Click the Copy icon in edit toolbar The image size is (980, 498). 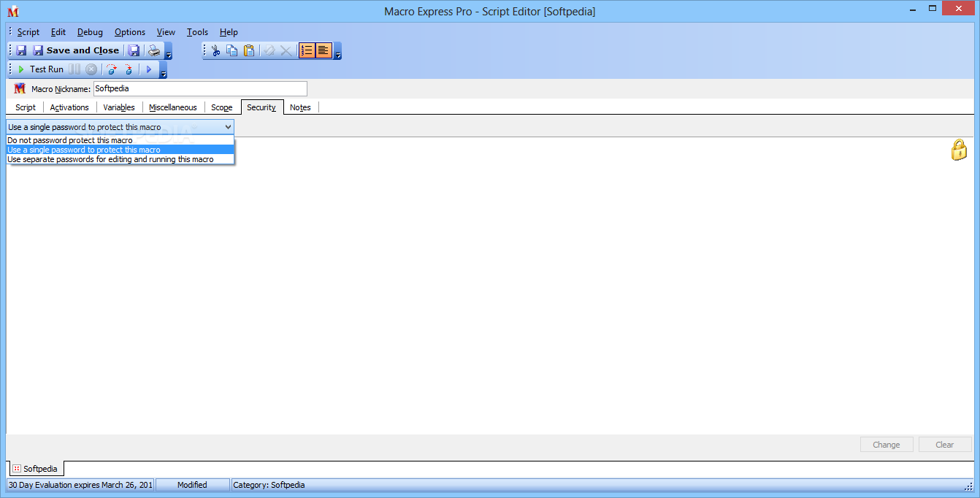(232, 50)
